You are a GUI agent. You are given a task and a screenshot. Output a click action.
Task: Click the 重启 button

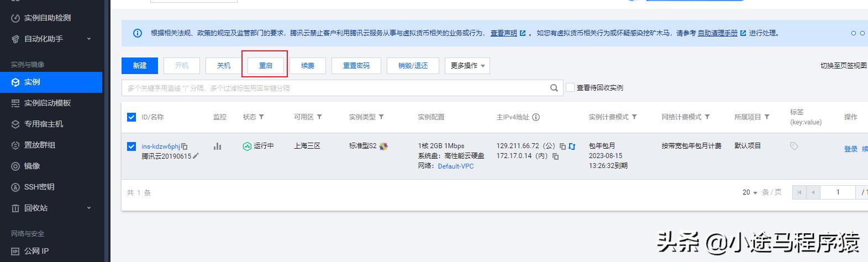[266, 66]
